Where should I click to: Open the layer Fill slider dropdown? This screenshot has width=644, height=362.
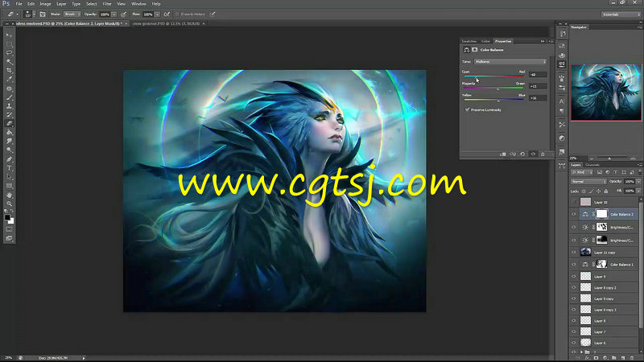[x=638, y=191]
